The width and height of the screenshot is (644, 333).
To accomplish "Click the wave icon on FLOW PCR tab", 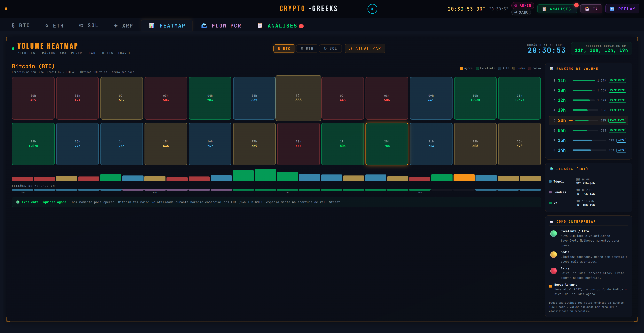I will (x=204, y=25).
